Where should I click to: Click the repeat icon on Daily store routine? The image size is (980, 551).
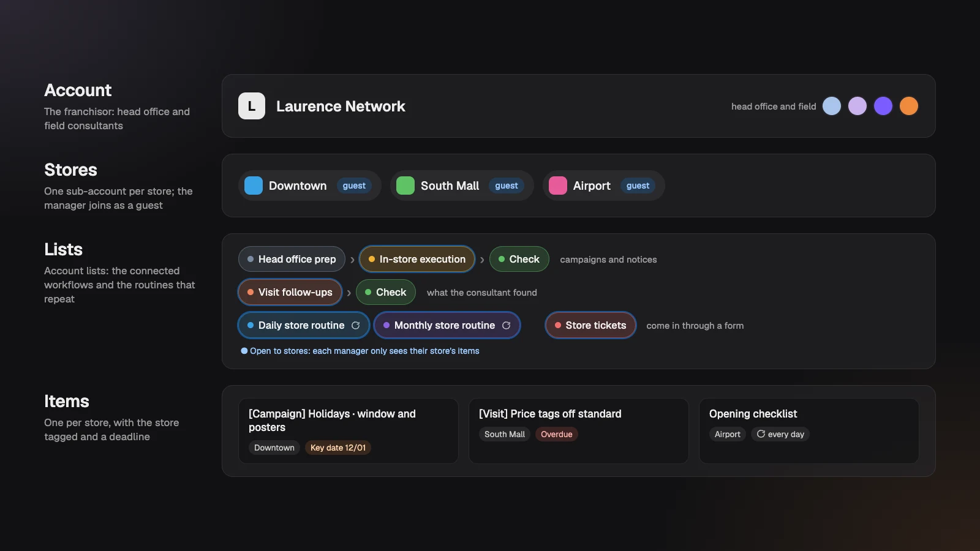click(x=356, y=325)
